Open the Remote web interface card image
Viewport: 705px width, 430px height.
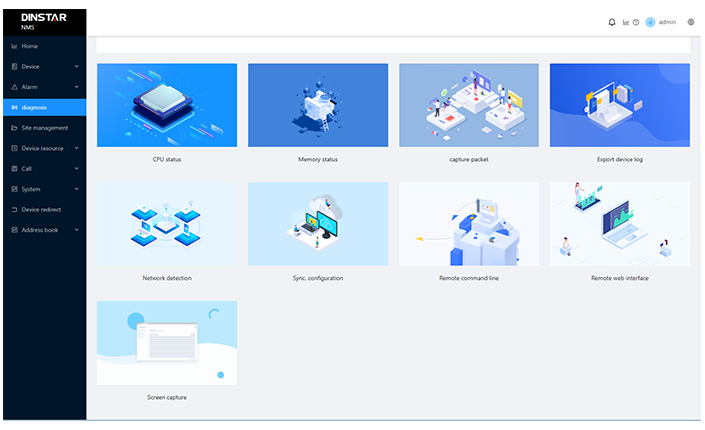pos(620,224)
